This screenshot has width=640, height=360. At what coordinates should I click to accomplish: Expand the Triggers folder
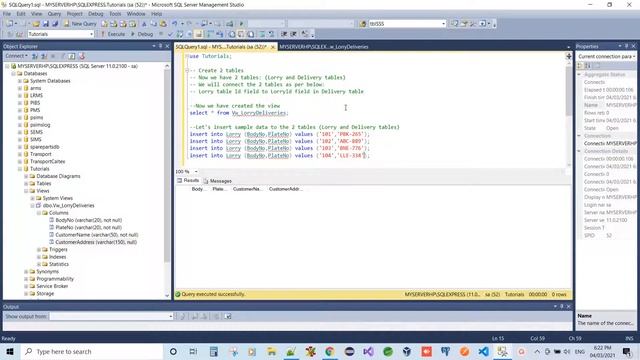39,250
